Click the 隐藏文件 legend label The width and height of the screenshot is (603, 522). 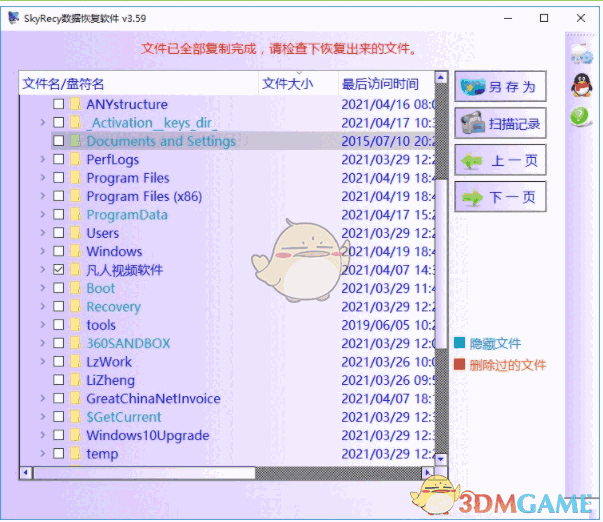[495, 343]
